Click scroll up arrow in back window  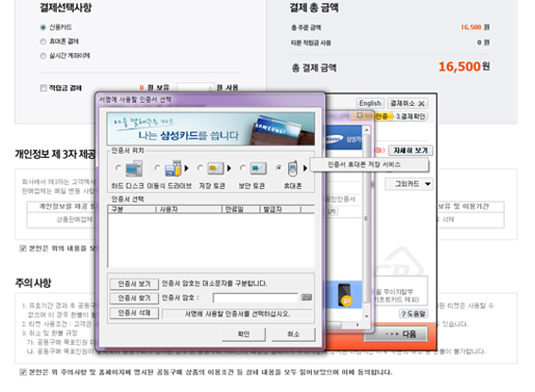point(367,129)
